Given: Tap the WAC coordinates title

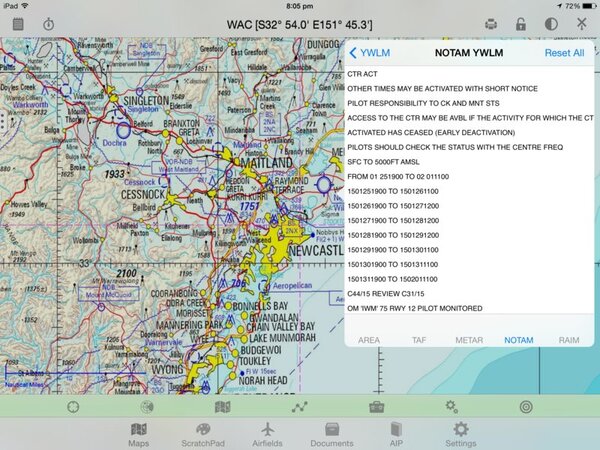Looking at the screenshot, I should [299, 23].
